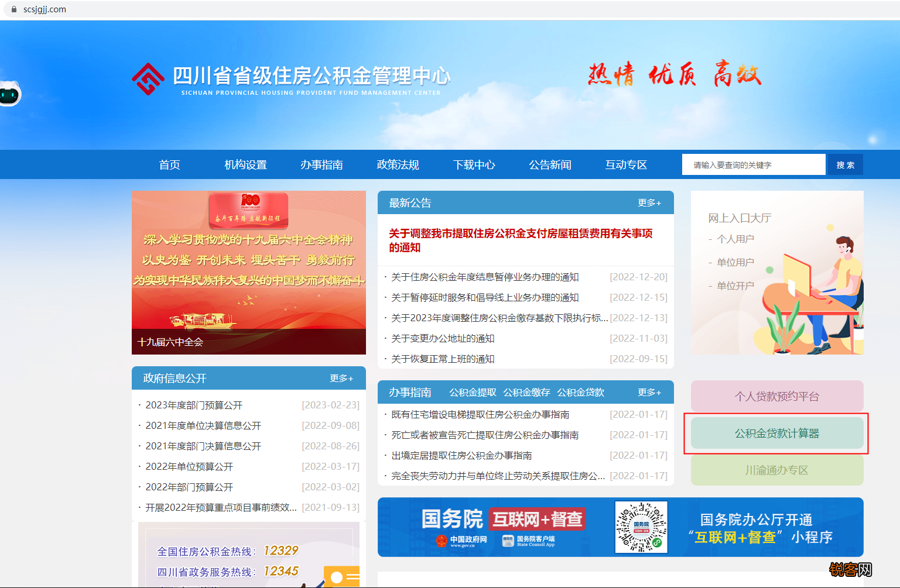900x588 pixels.
Task: Expand 政府信息公开 with its 更多+ link
Action: [x=341, y=378]
